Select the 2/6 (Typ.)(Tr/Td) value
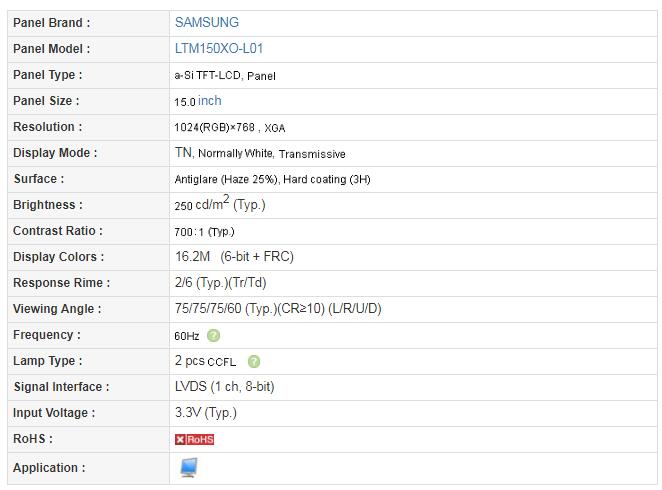662x490 pixels. [220, 282]
